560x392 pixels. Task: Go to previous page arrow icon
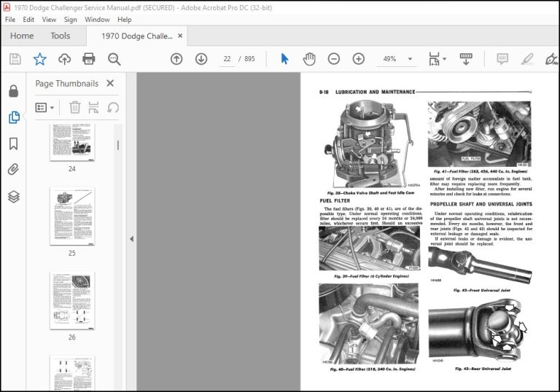(x=176, y=59)
